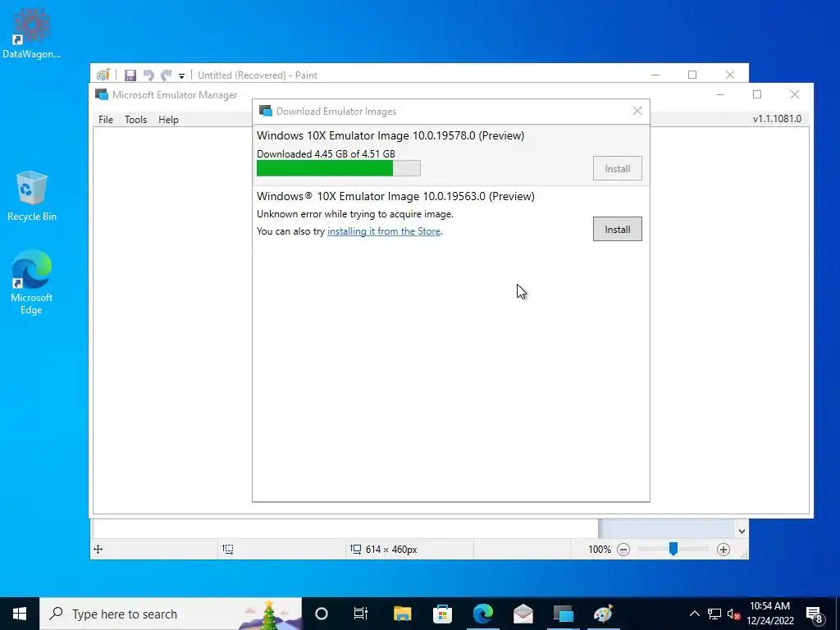Image resolution: width=840 pixels, height=630 pixels.
Task: Open the DataWagon desktop shortcut
Action: (x=31, y=33)
